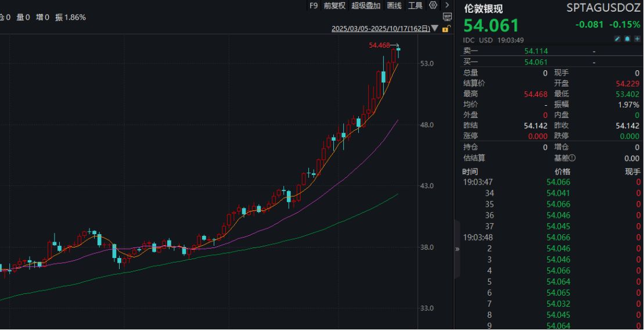This screenshot has width=644, height=330.
Task: Toggle the orange lock beside date range
Action: tap(445, 28)
